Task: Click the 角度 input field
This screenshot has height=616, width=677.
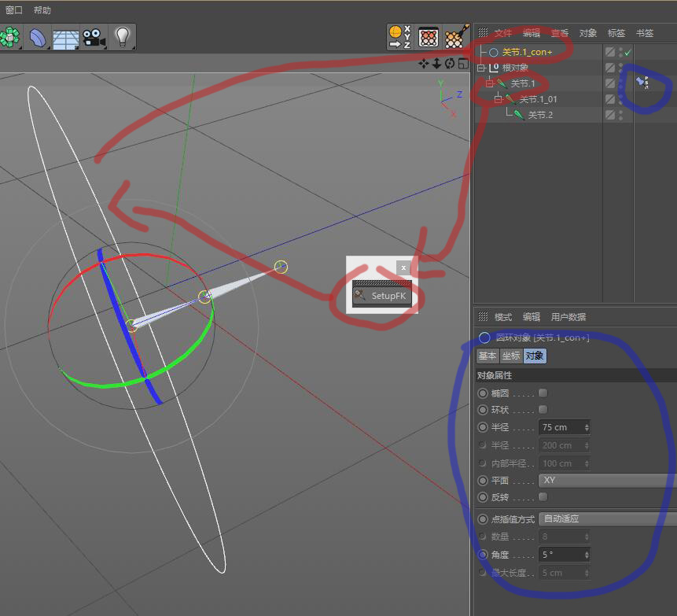Action: point(561,555)
